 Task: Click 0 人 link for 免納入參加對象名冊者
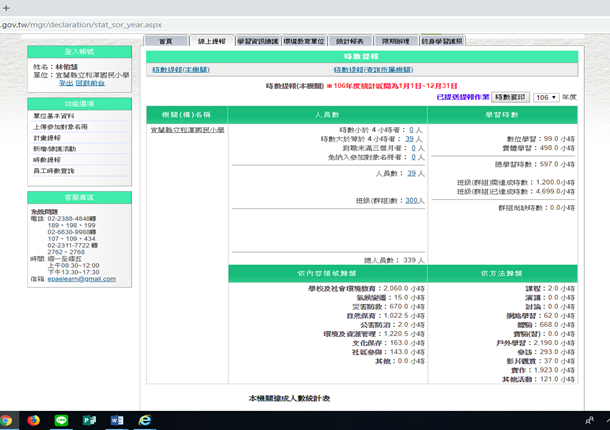(x=414, y=157)
